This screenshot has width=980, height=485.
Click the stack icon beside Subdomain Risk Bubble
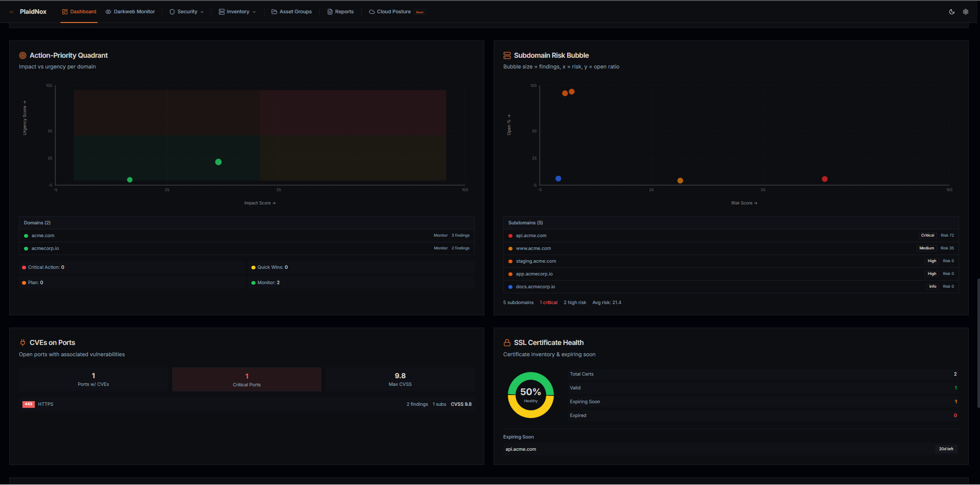[506, 55]
